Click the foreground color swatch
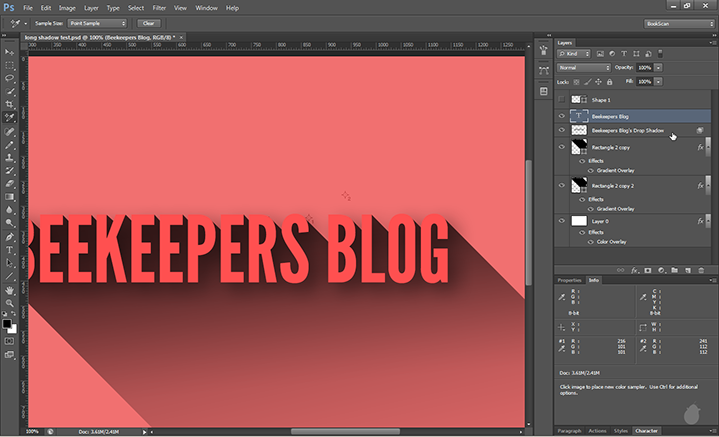 (x=8, y=323)
